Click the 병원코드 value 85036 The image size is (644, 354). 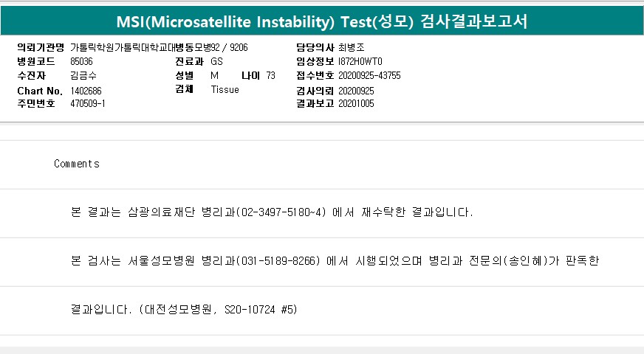point(81,61)
